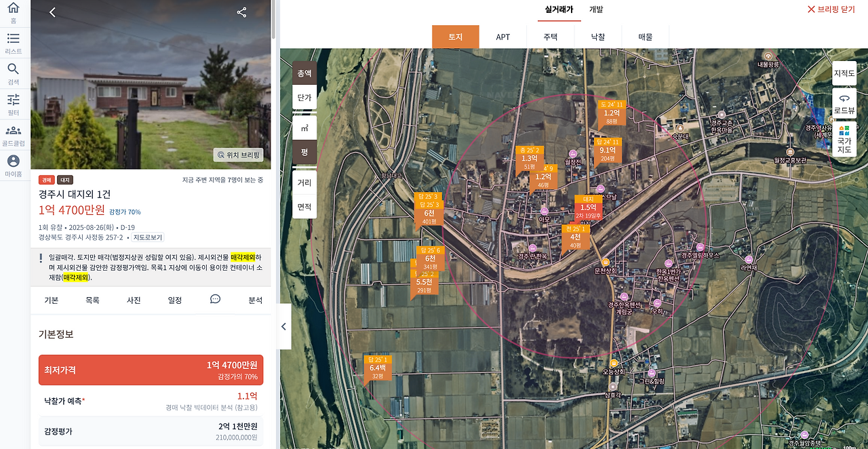Click the address 경상북도 경주시 사정동 257-2
Viewport: 868px width, 449px height.
(x=81, y=237)
